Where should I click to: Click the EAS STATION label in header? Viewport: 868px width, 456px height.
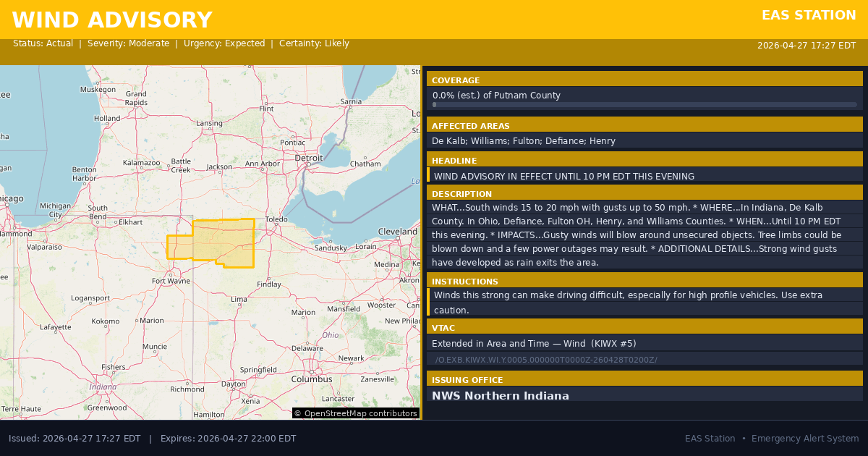[x=809, y=15]
